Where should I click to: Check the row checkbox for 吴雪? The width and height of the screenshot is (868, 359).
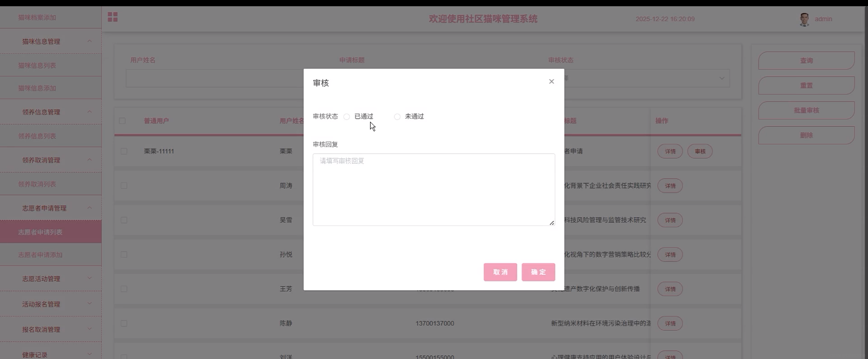point(124,220)
